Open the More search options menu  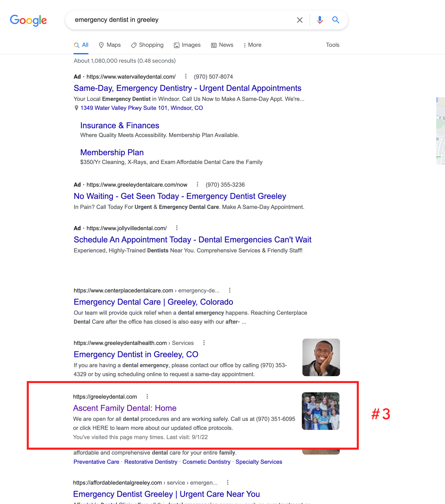(x=252, y=45)
